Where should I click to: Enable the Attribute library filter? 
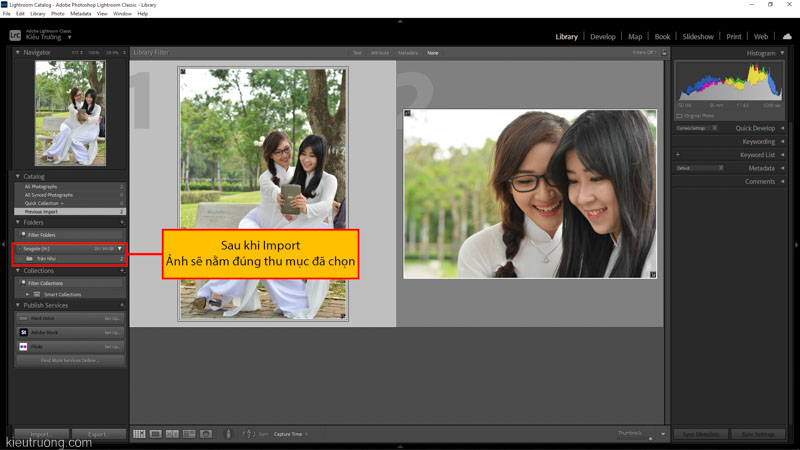tap(380, 53)
